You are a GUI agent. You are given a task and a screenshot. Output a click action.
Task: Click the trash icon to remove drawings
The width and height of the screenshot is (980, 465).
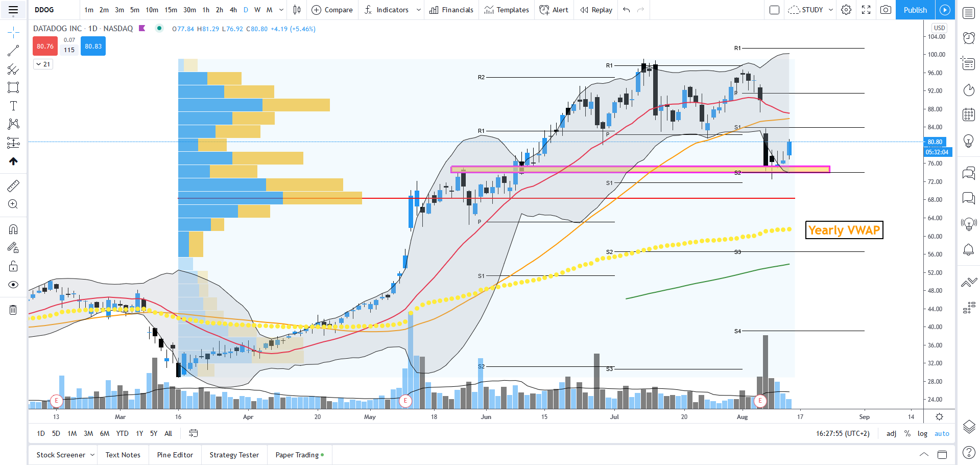tap(13, 310)
